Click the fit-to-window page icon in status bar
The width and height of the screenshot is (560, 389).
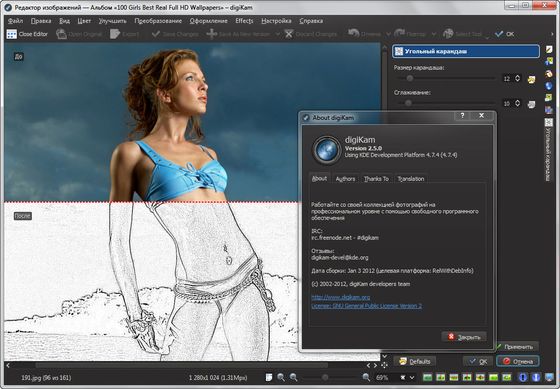tap(269, 377)
